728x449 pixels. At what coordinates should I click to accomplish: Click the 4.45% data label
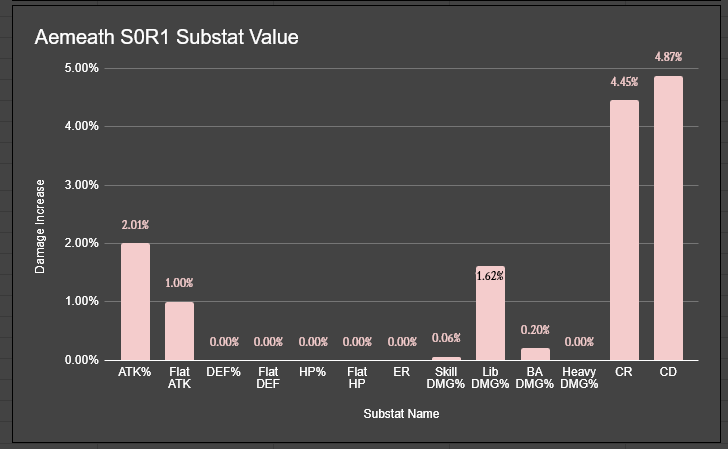tap(624, 82)
